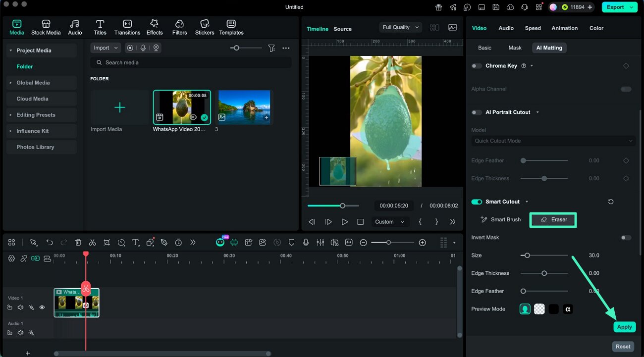This screenshot has width=644, height=357.
Task: Select the Smart Brush tool
Action: click(x=501, y=219)
